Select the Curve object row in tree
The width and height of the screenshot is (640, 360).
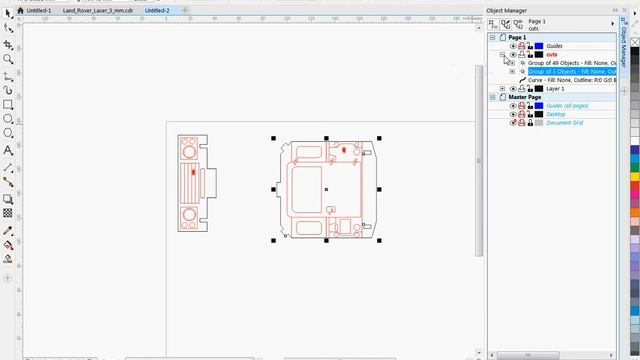[572, 80]
